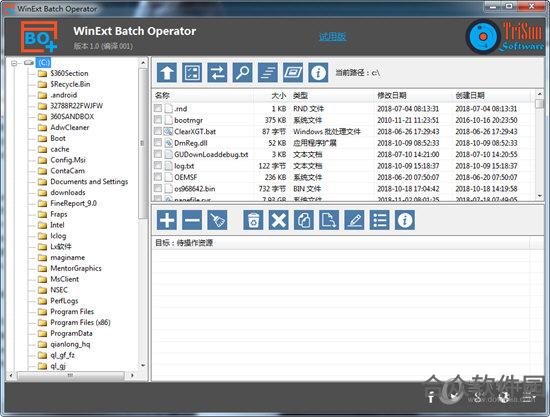Open the 试用版 trial version link

pyautogui.click(x=332, y=36)
